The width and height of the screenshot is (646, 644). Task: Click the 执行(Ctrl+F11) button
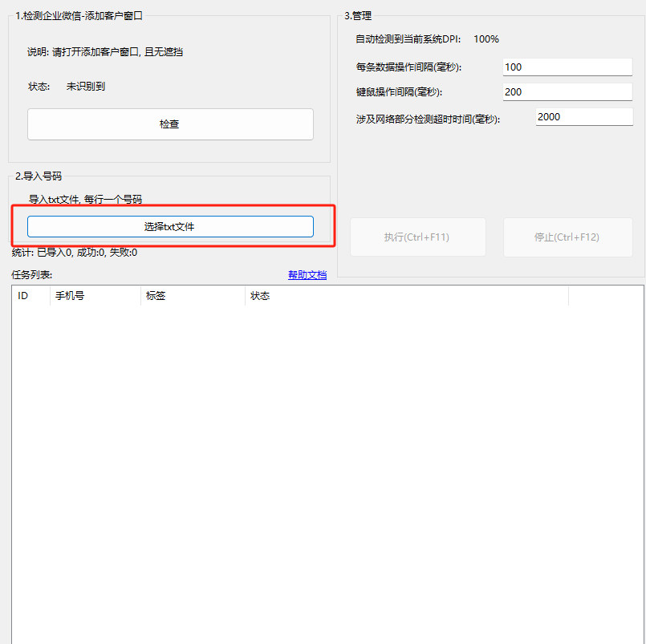coord(418,237)
